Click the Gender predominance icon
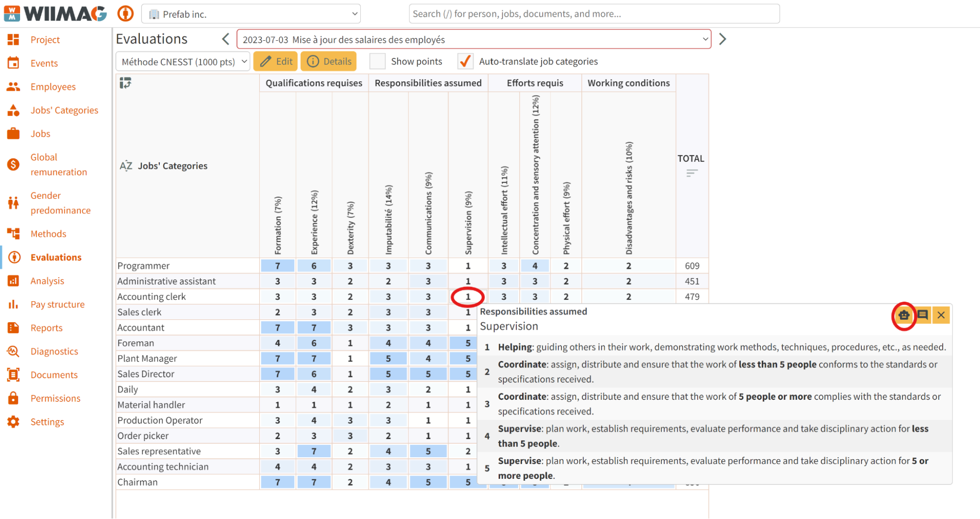The image size is (980, 519). [13, 203]
